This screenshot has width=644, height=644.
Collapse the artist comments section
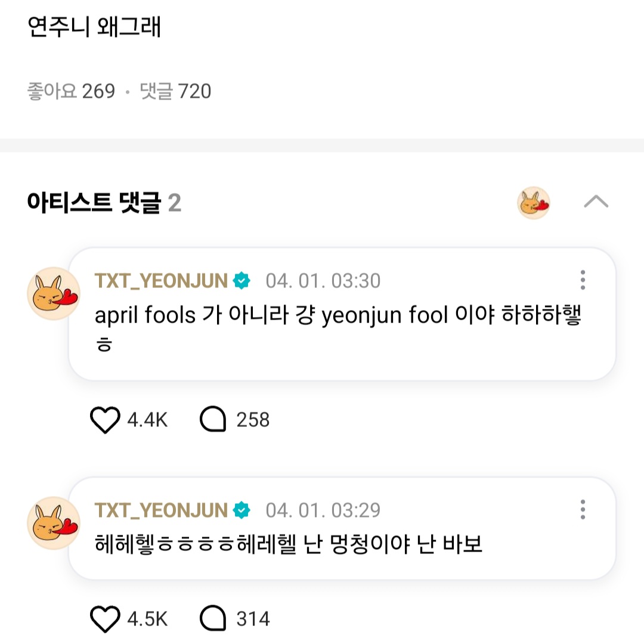point(596,202)
